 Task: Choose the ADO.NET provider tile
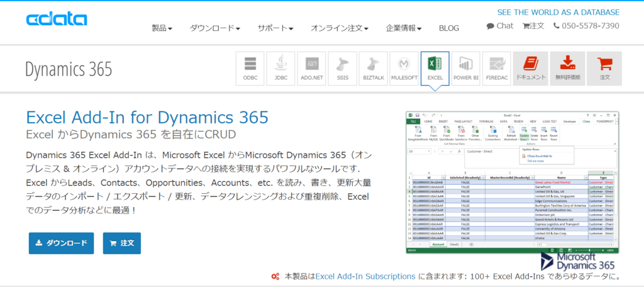tap(312, 68)
